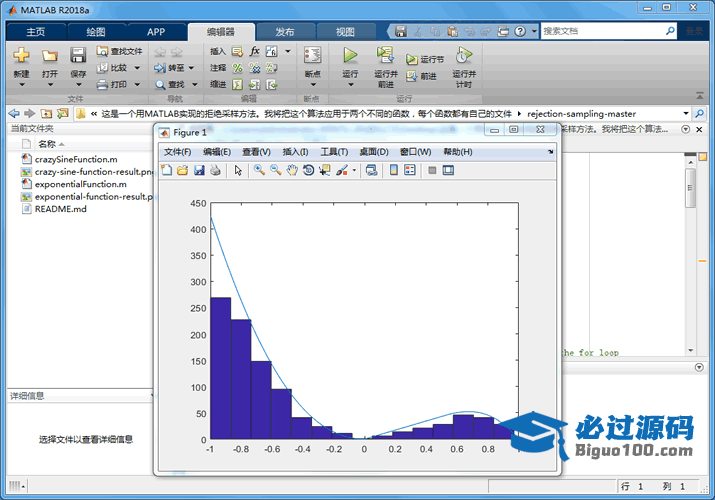Viewport: 715px width, 500px height.
Task: Click the fx insert function icon
Action: pyautogui.click(x=254, y=51)
